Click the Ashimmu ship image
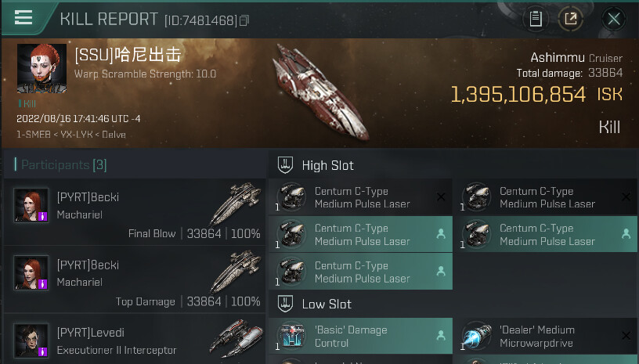The image size is (639, 364). pos(320,92)
